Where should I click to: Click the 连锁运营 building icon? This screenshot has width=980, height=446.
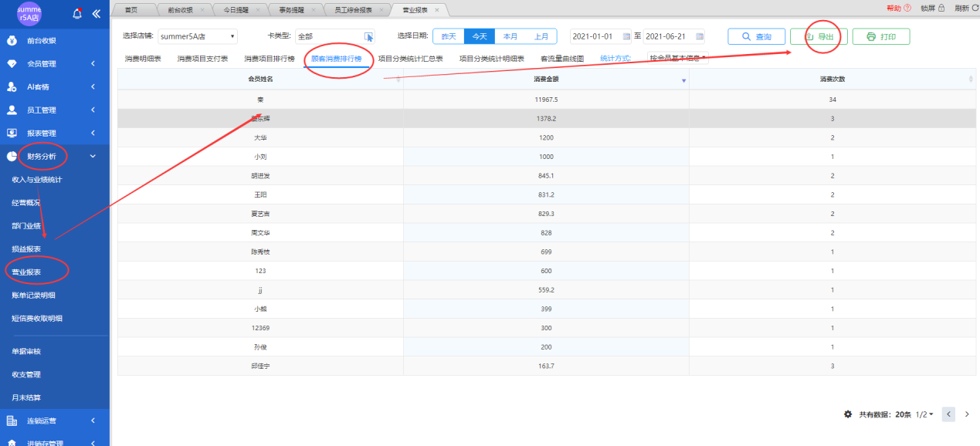click(x=12, y=421)
